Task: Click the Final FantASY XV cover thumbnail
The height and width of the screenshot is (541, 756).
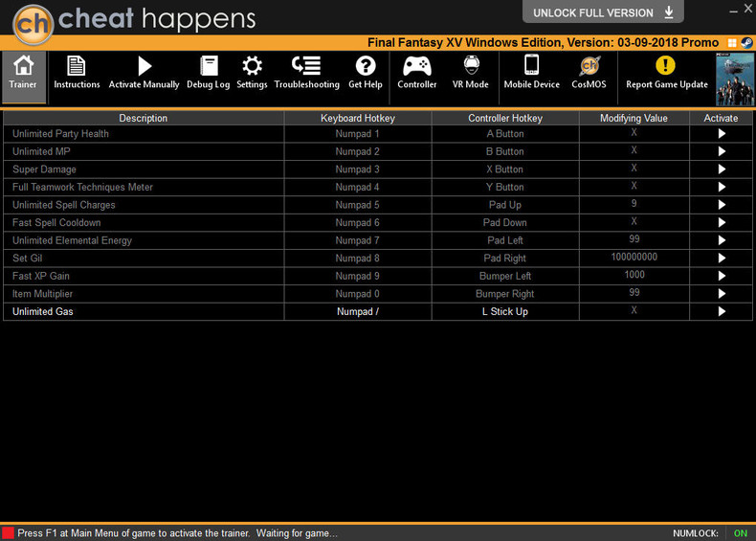Action: click(x=735, y=79)
